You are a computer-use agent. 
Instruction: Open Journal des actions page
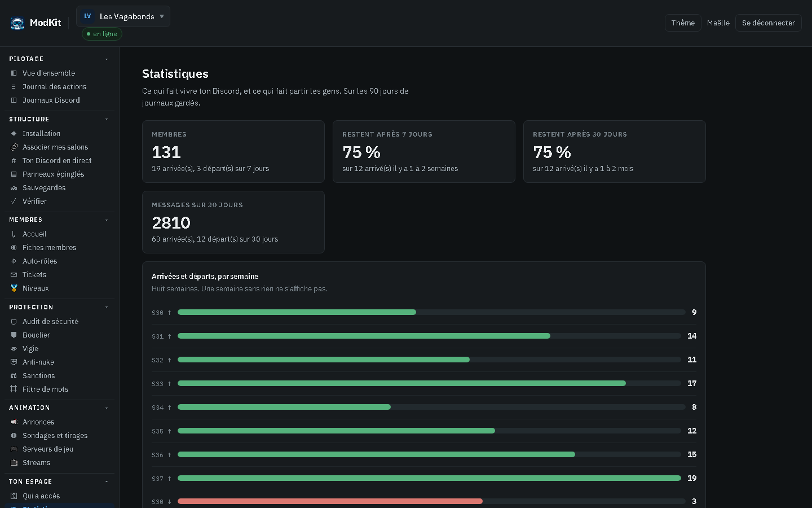click(x=54, y=86)
